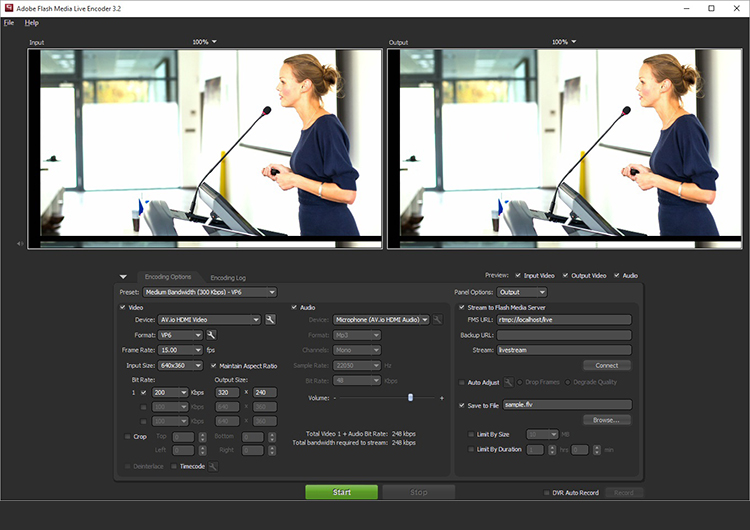Click Adobe Flash Media Encoder title icon
The image size is (750, 530).
click(10, 8)
